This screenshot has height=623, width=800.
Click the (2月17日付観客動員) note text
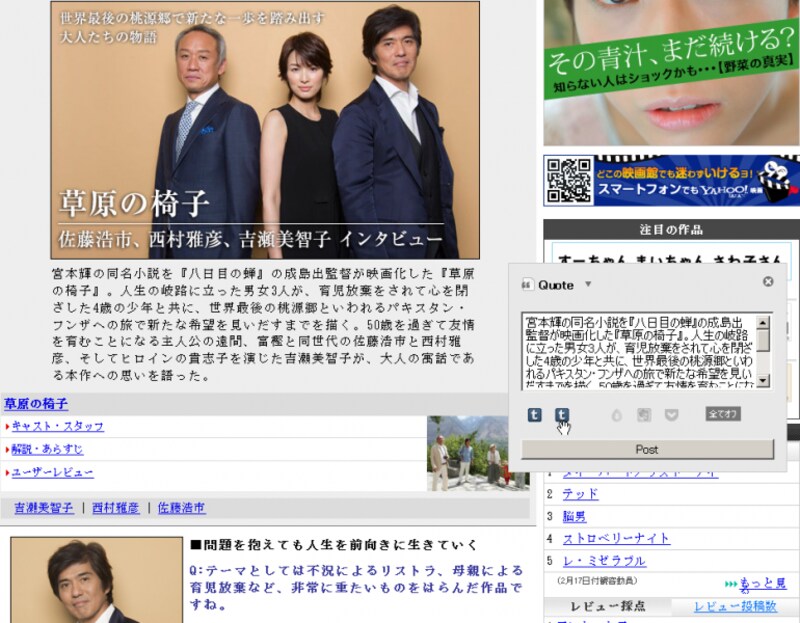click(597, 580)
